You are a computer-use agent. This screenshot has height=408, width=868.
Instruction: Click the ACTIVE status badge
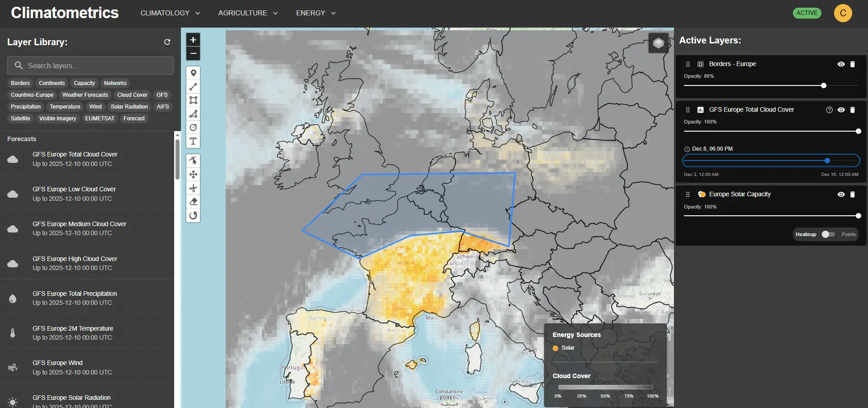point(807,13)
